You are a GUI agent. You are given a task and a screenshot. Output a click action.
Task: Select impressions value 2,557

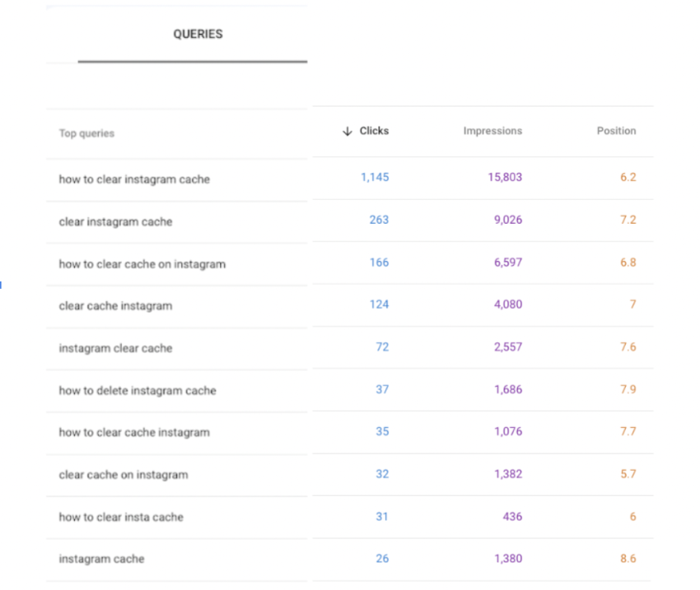508,346
